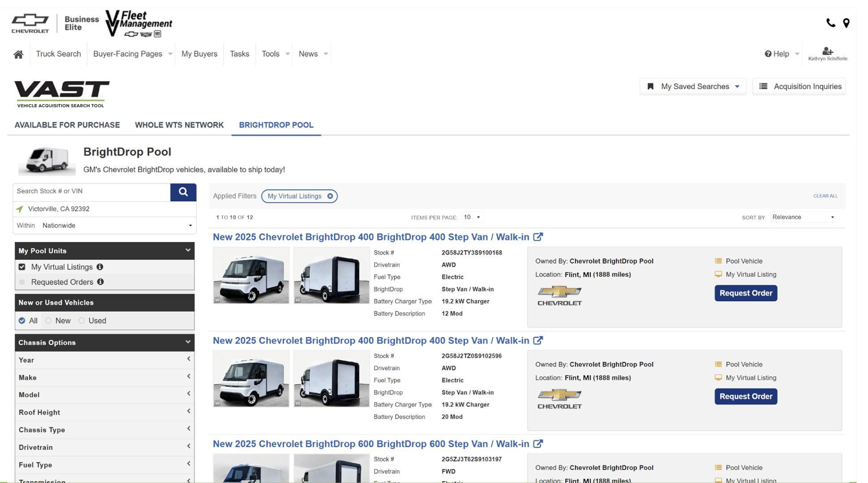Click Clear All filters
The image size is (868, 483).
825,196
